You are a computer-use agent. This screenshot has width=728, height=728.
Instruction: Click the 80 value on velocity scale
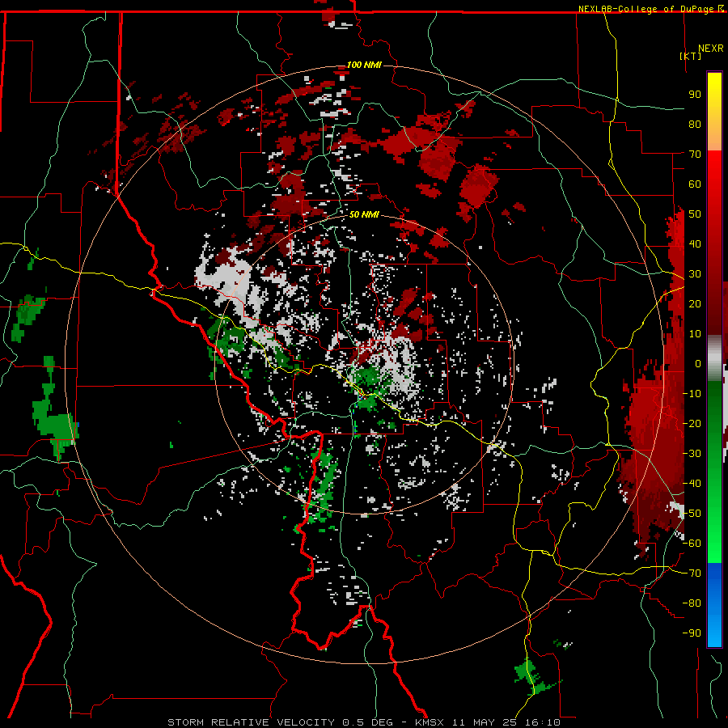tap(695, 124)
